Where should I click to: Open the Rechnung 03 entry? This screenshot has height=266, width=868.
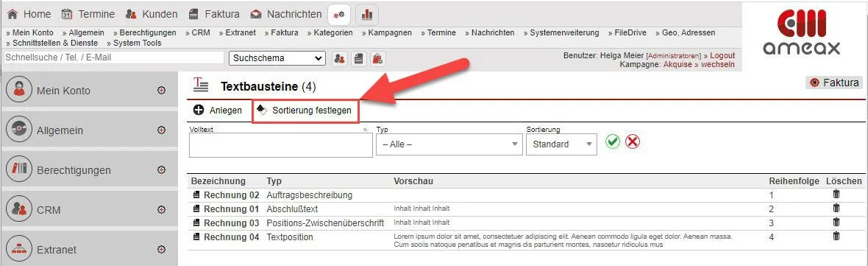pyautogui.click(x=232, y=223)
